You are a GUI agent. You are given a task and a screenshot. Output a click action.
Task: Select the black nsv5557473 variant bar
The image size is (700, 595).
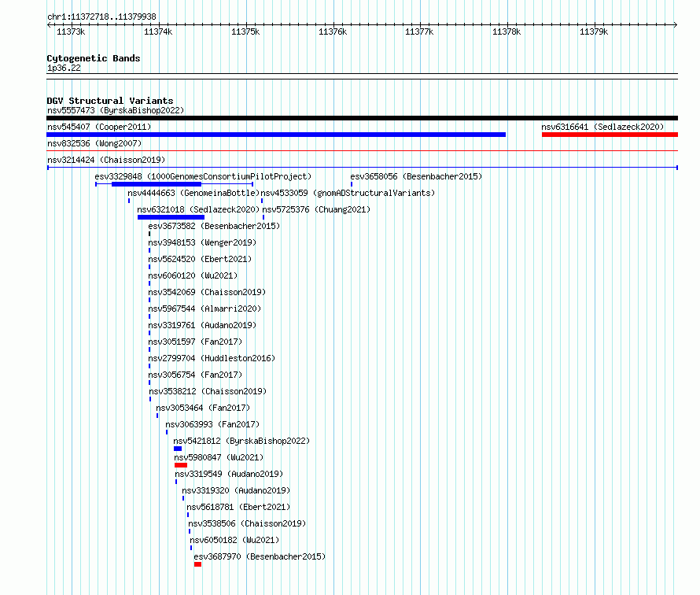[x=362, y=118]
